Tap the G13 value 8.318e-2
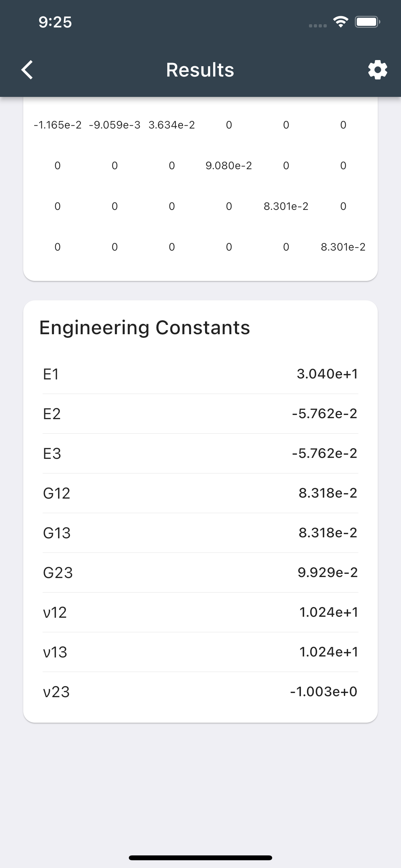The width and height of the screenshot is (401, 868). [x=328, y=533]
